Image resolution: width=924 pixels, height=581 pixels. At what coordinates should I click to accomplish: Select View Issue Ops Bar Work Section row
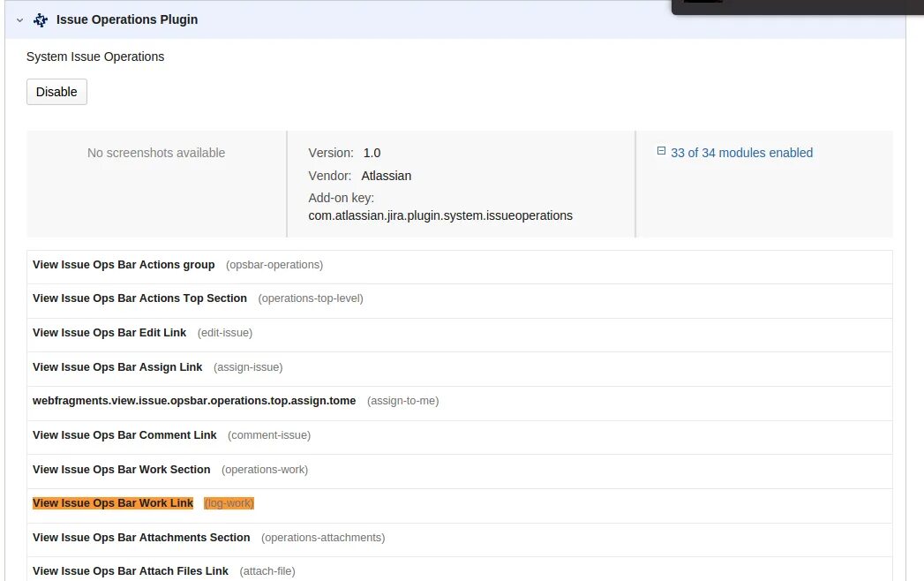point(460,470)
